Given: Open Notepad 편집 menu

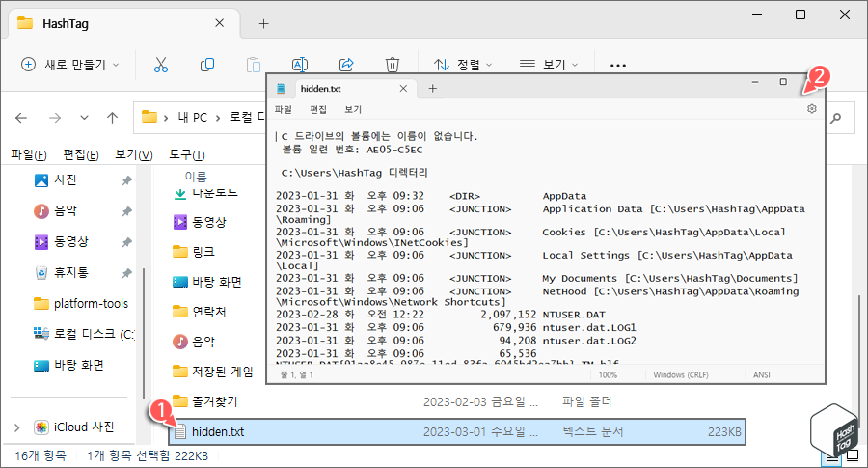Looking at the screenshot, I should [317, 110].
